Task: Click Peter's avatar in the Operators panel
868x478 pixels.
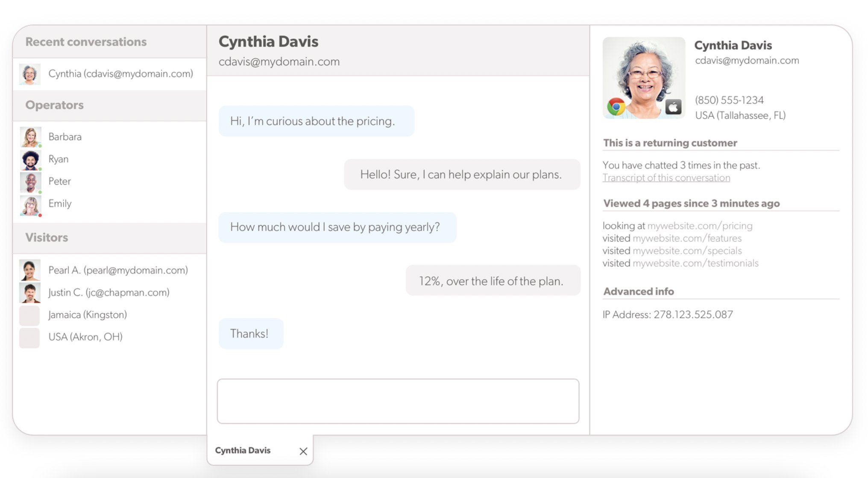Action: [x=30, y=181]
